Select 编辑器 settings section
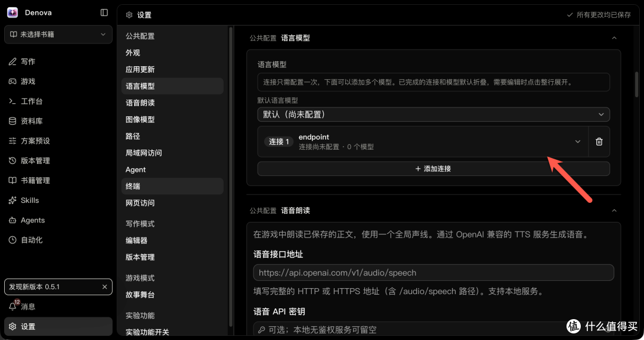 point(172,240)
